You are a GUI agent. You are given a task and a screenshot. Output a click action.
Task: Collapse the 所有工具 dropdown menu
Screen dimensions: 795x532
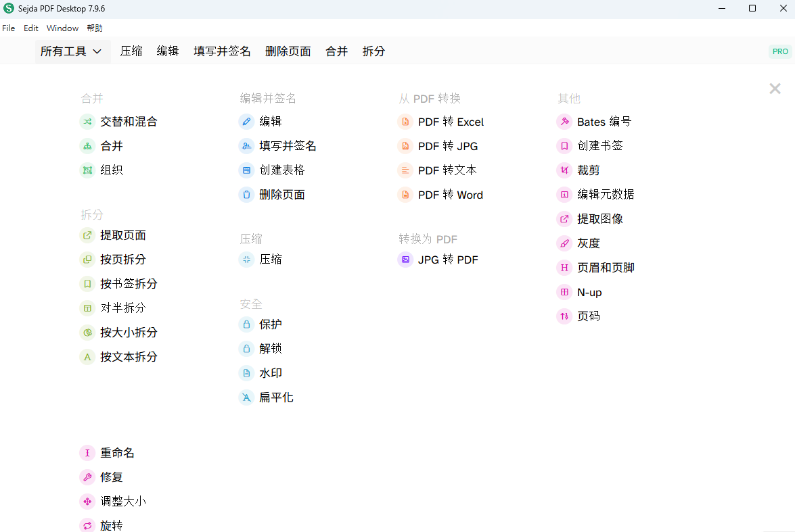72,51
